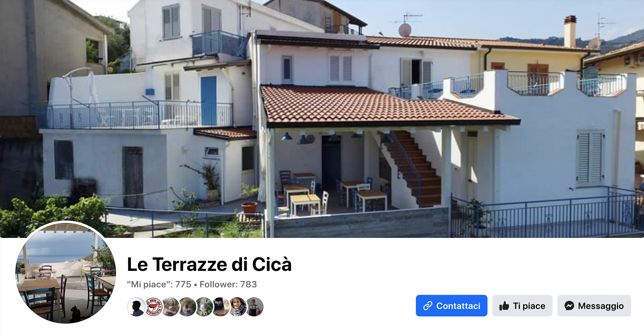The width and height of the screenshot is (644, 335).
Task: Click the black cat in profile photo
Action: tap(76, 313)
